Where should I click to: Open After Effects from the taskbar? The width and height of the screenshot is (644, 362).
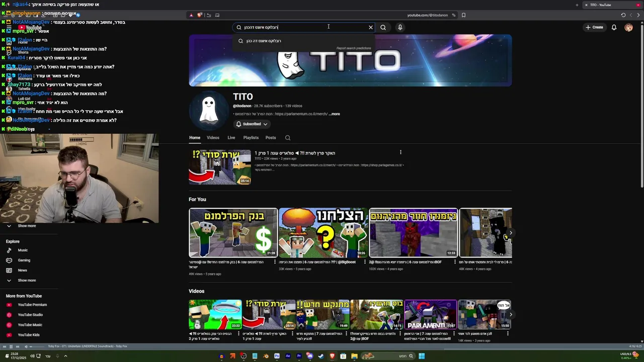click(288, 356)
